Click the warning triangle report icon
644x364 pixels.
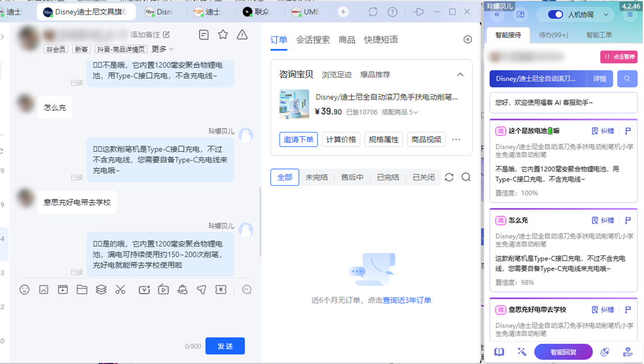pos(242,35)
